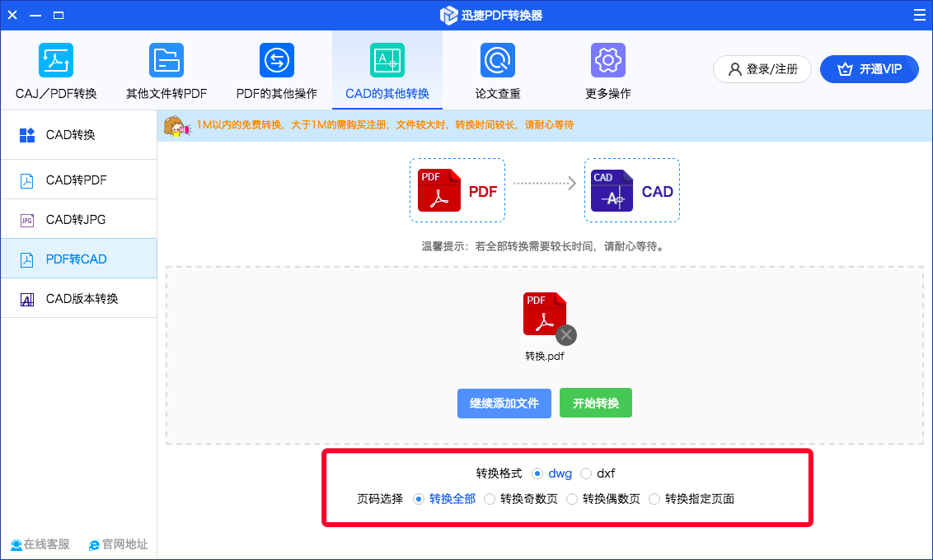Click the 温馨提示 hint text

[x=542, y=246]
